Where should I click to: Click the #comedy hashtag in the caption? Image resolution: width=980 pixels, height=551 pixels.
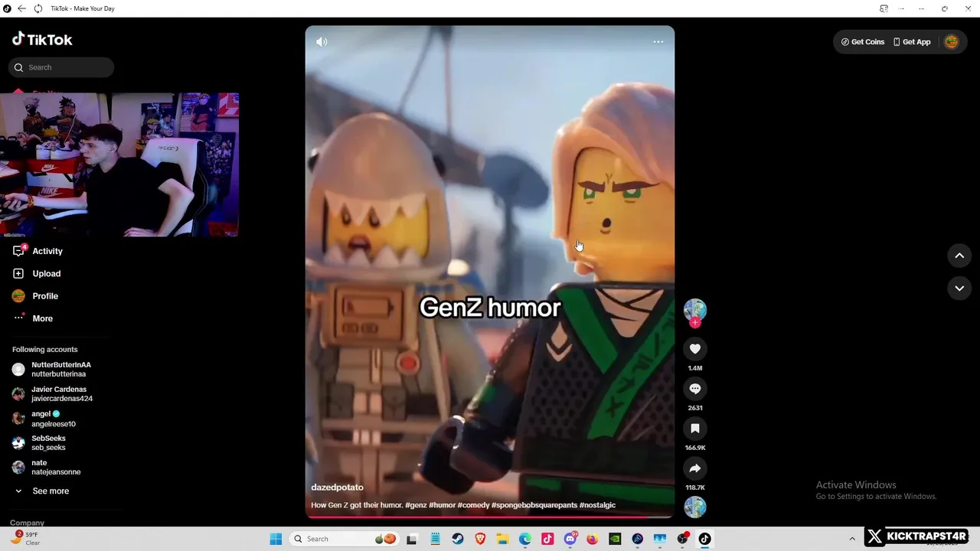click(x=473, y=505)
